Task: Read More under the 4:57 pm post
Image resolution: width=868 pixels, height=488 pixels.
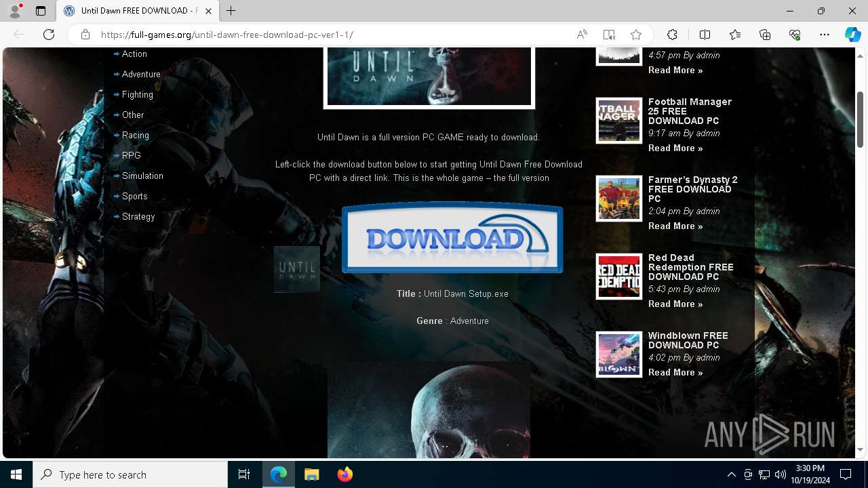Action: pos(675,70)
